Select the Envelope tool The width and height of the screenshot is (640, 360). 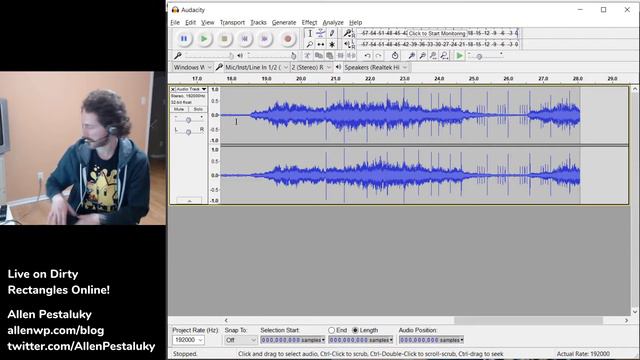point(321,33)
